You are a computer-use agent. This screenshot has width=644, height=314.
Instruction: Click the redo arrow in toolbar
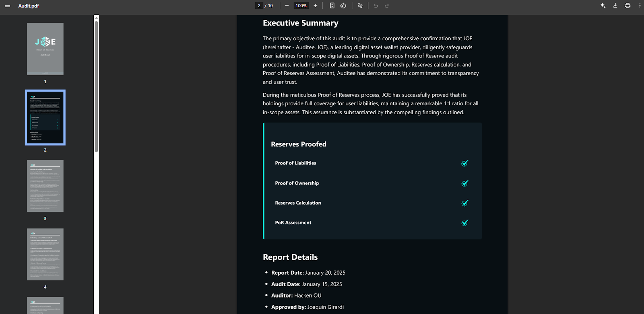[387, 6]
